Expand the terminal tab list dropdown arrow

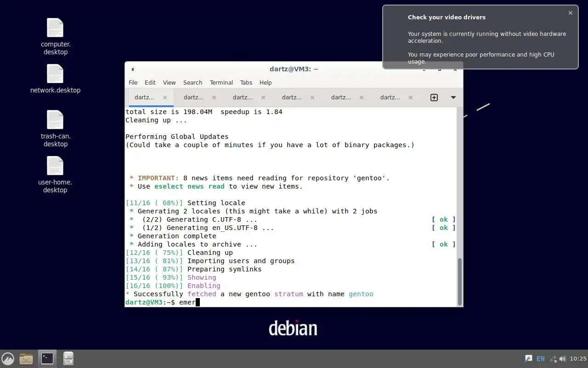(x=453, y=98)
